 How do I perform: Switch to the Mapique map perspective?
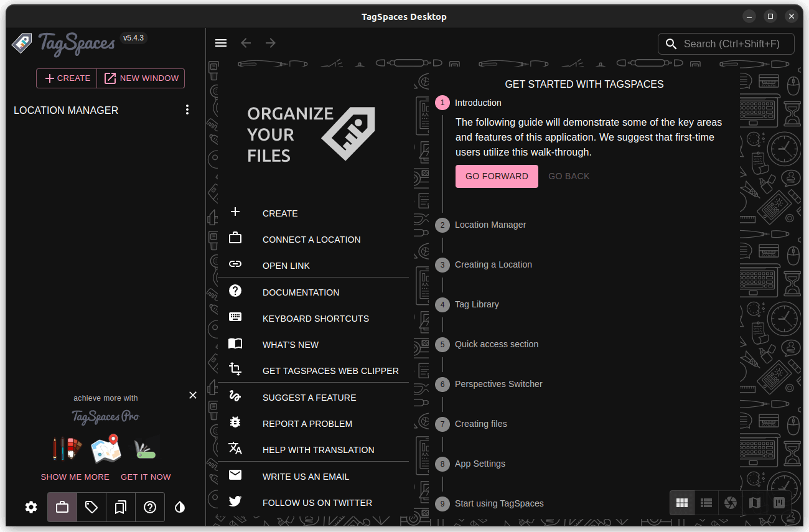(754, 503)
